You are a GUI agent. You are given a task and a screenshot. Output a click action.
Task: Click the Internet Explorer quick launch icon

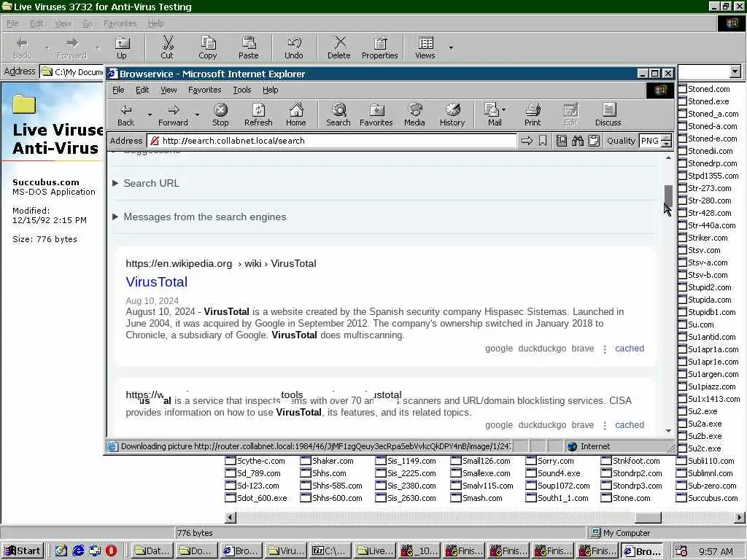point(77,551)
